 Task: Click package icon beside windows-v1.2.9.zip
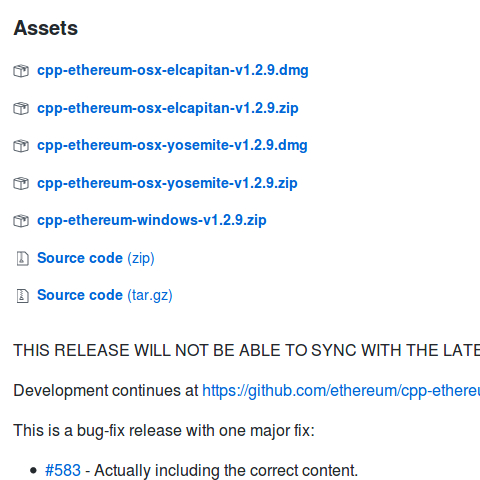pos(21,221)
